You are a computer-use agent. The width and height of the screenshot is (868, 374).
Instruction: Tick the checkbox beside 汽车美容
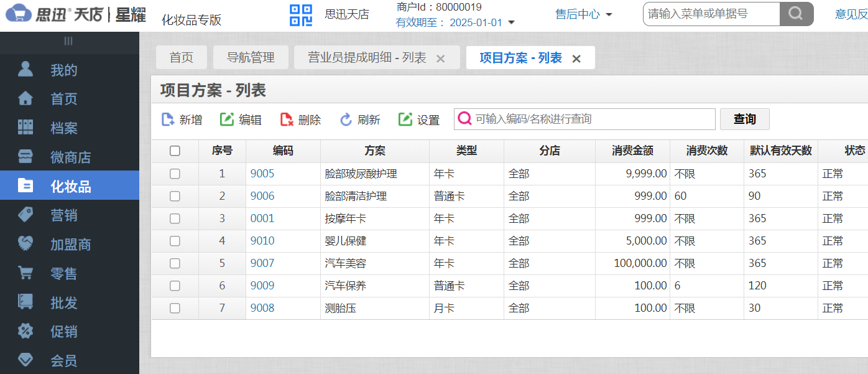pyautogui.click(x=176, y=263)
